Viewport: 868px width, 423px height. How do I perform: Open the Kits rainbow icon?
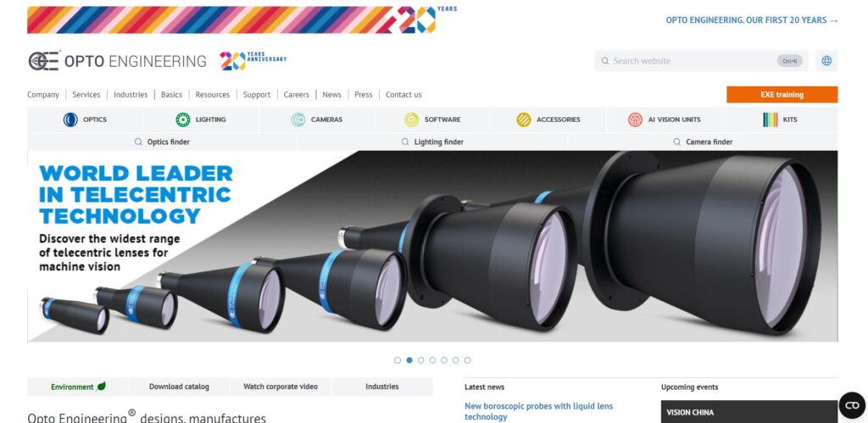point(770,120)
